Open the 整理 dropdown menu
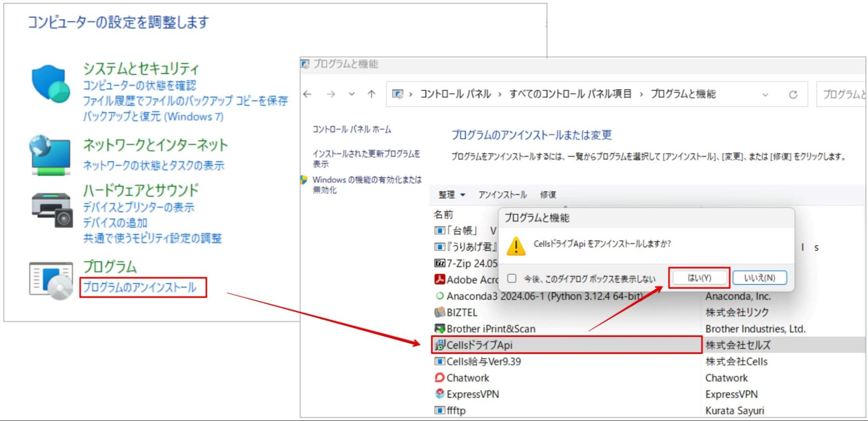The image size is (868, 421). click(452, 195)
